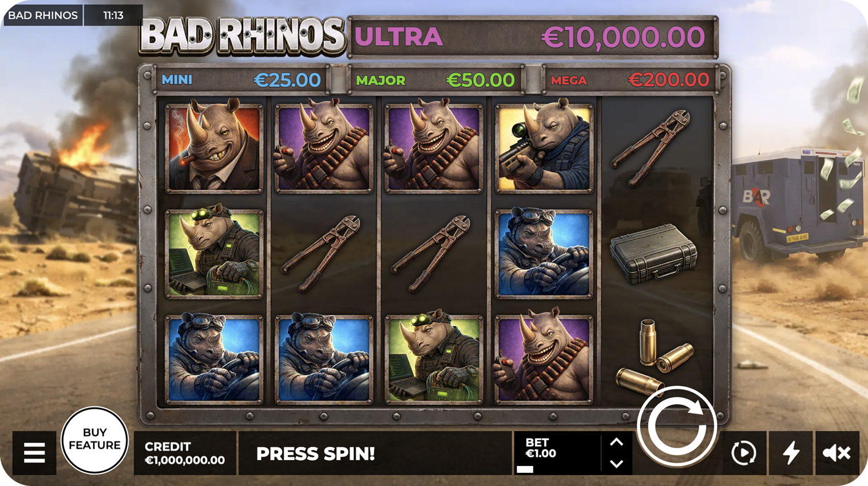The width and height of the screenshot is (868, 486).
Task: Spin the reels with the circular arrow
Action: pos(677,426)
